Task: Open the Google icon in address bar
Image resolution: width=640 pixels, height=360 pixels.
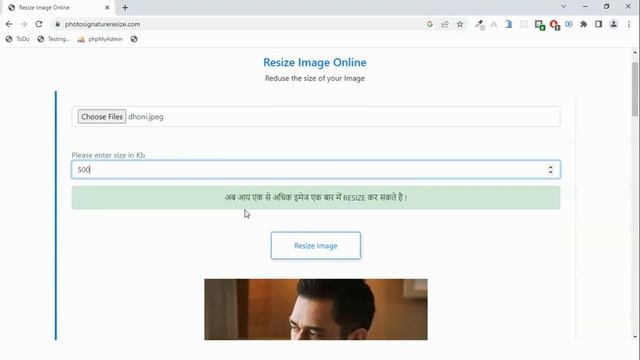Action: 430,24
